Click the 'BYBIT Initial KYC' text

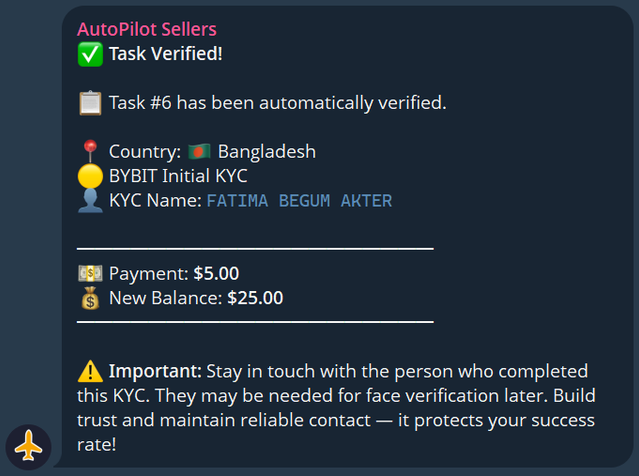pyautogui.click(x=178, y=177)
